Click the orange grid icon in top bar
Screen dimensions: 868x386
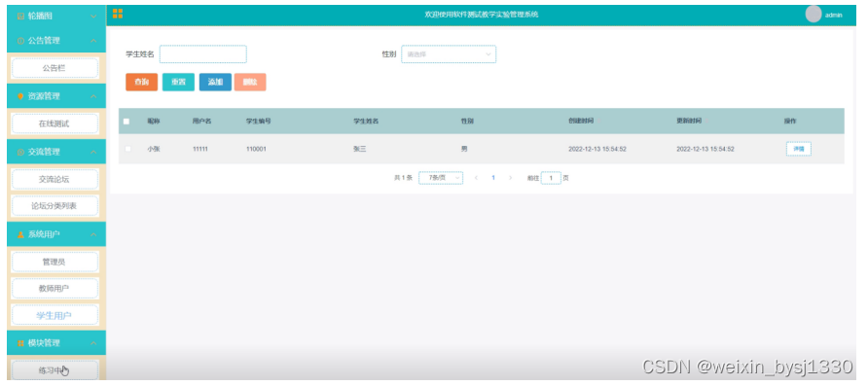118,15
